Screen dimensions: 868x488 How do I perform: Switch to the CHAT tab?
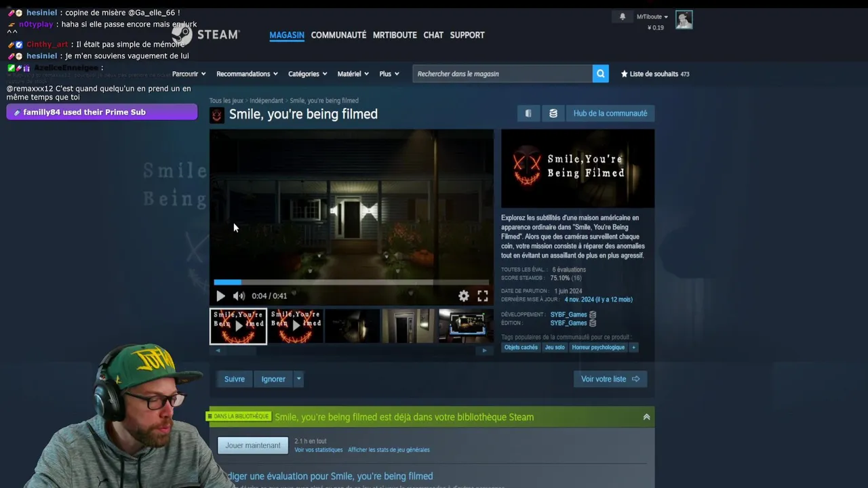433,35
